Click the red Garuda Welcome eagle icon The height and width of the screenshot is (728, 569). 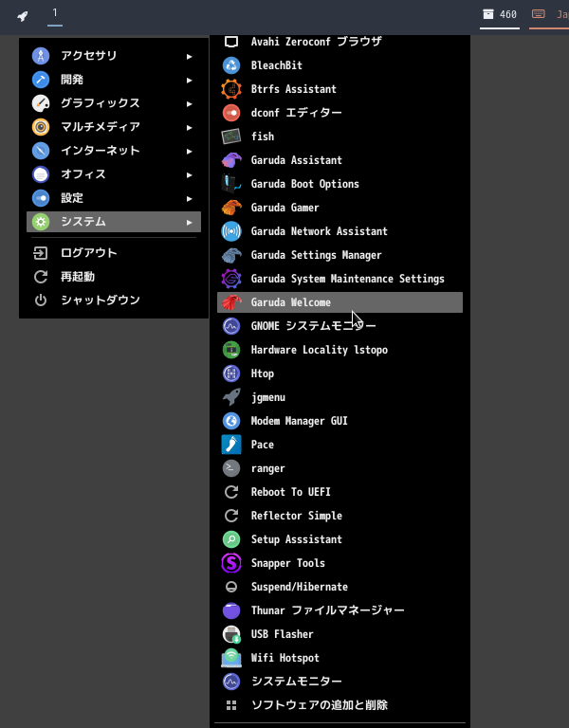[x=231, y=302]
